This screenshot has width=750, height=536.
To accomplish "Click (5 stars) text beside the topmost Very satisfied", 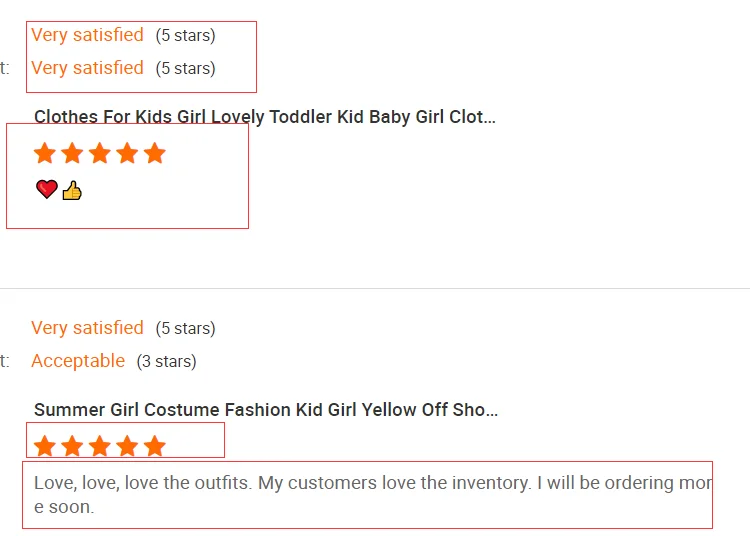I will pos(185,36).
